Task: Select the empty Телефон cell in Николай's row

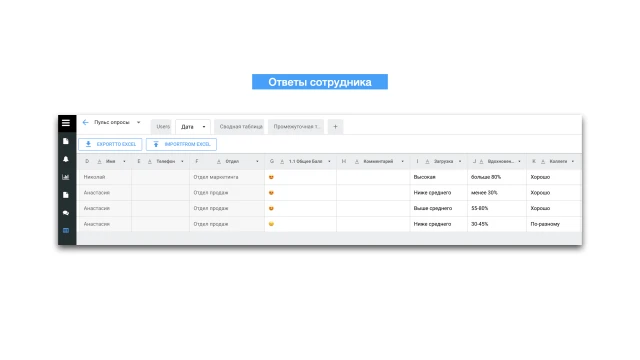Action: coord(160,177)
